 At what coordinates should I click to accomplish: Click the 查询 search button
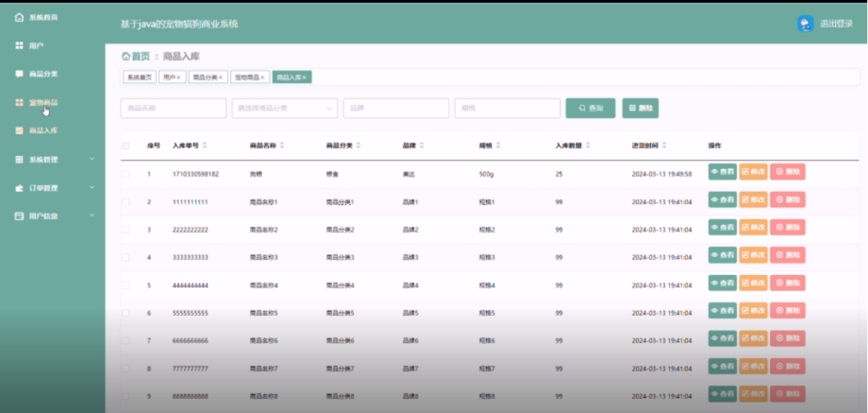[591, 108]
